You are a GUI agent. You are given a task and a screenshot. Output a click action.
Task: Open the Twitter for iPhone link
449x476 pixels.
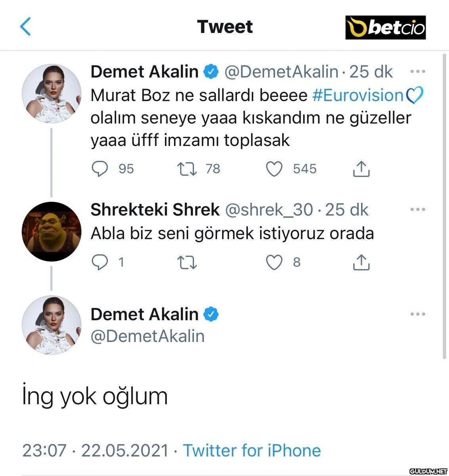tap(252, 450)
